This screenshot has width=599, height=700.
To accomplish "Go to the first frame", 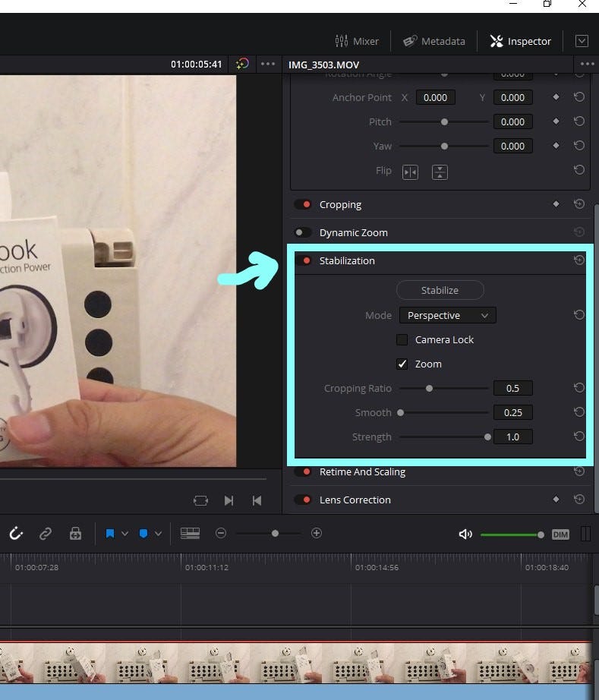I will click(257, 500).
